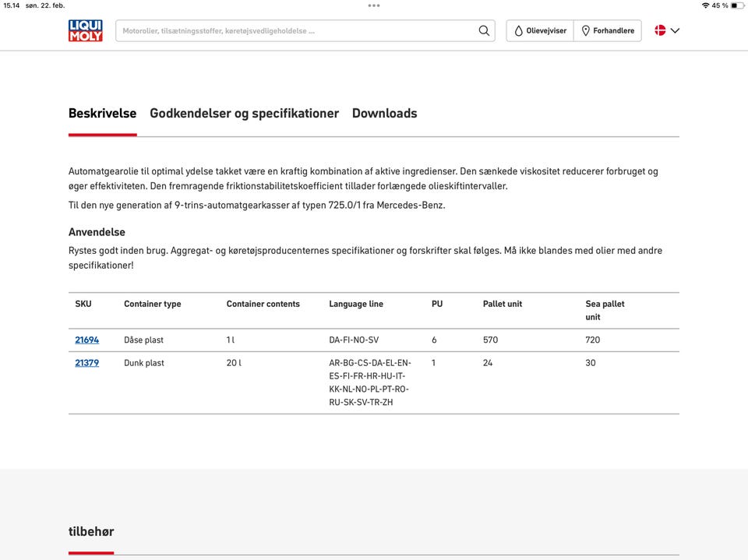Follow the SKU 21379 link
This screenshot has width=748, height=560.
click(x=86, y=363)
